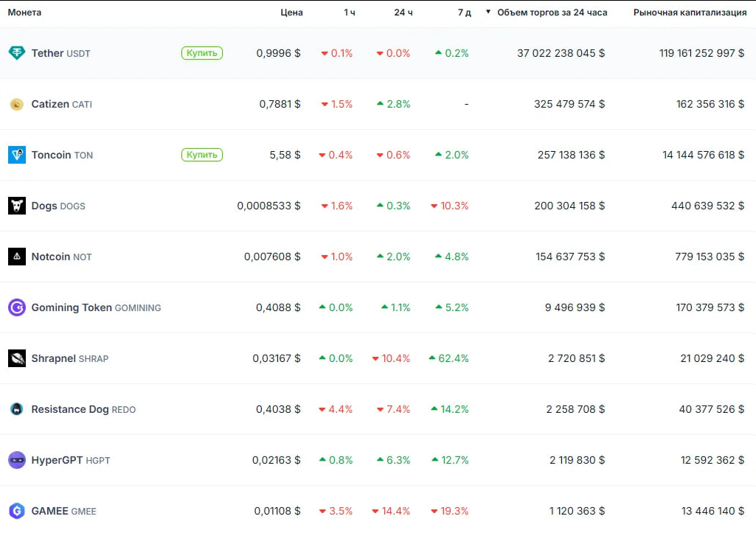Click the sort arrow beside 24h volume header
This screenshot has height=533, width=756.
[x=488, y=12]
